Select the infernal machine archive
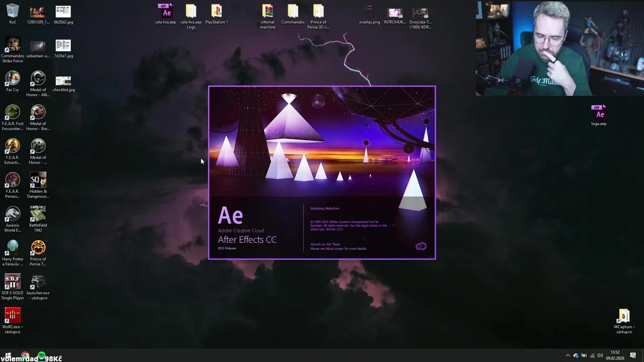Viewport: 644px width, 362px height. click(x=268, y=16)
